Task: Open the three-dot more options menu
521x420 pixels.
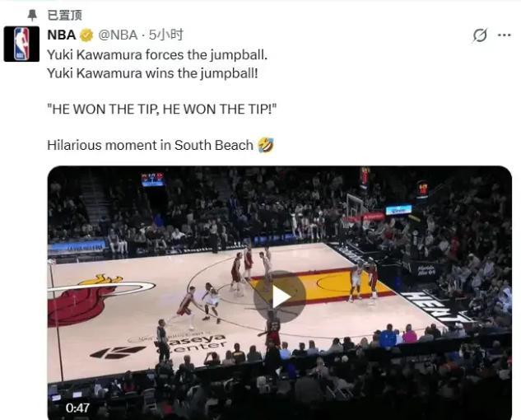Action: (x=505, y=35)
